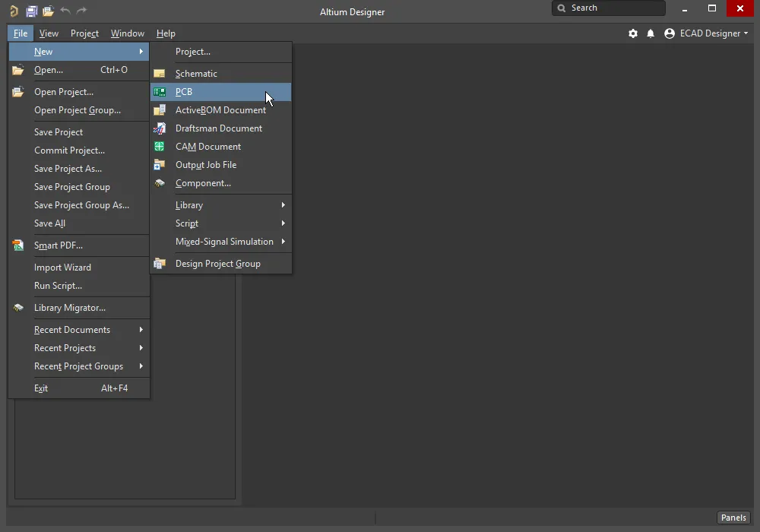
Task: Click the Open folder icon in File menu
Action: click(x=18, y=70)
